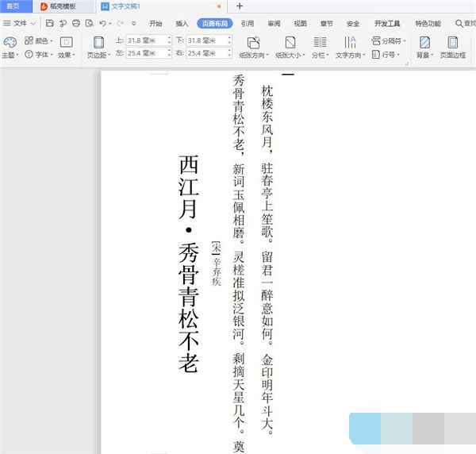Viewport: 476px width, 454px height.
Task: Click the 纸张大小 (Paper size) icon
Action: tap(290, 43)
